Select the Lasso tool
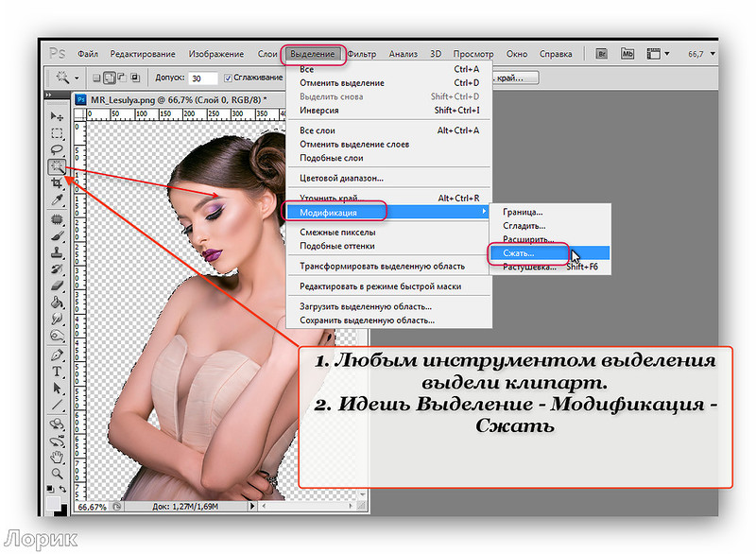Image resolution: width=756 pixels, height=554 pixels. click(x=57, y=149)
